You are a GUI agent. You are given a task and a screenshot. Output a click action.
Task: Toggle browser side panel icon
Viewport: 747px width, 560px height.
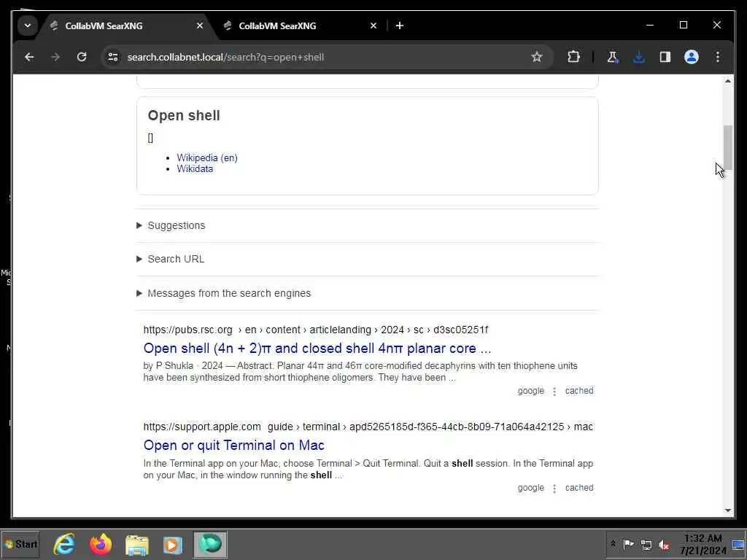pyautogui.click(x=665, y=57)
